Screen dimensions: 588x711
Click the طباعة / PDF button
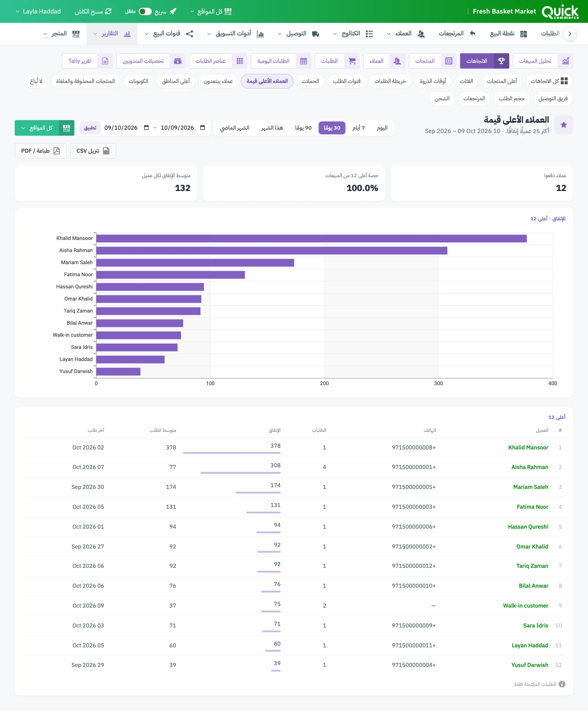point(41,151)
